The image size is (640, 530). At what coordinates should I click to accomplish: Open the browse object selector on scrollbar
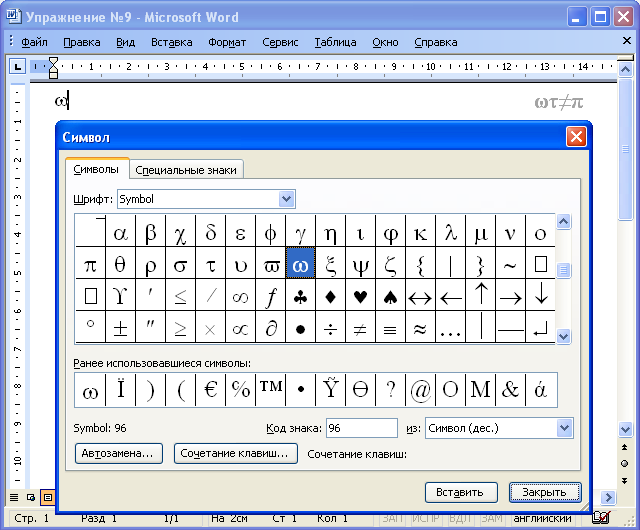624,463
